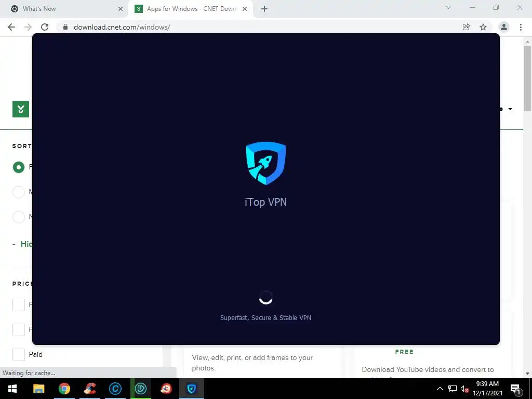View site security lock info
The height and width of the screenshot is (399, 532).
pyautogui.click(x=65, y=27)
